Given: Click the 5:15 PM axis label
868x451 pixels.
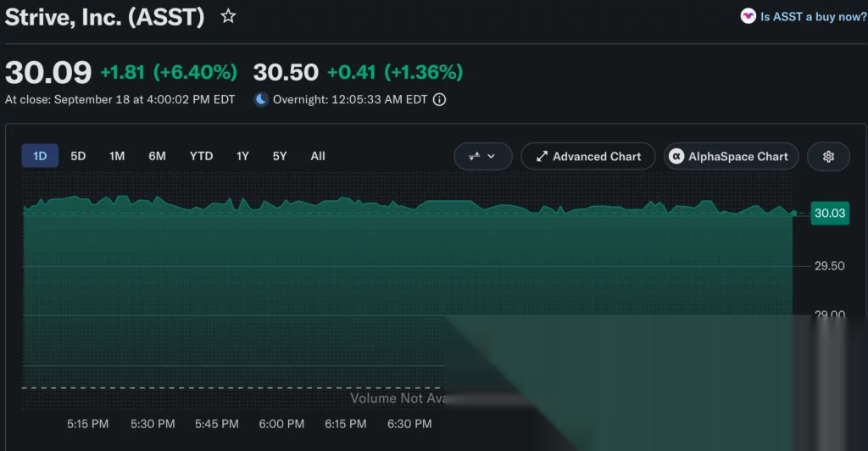Looking at the screenshot, I should (x=88, y=424).
